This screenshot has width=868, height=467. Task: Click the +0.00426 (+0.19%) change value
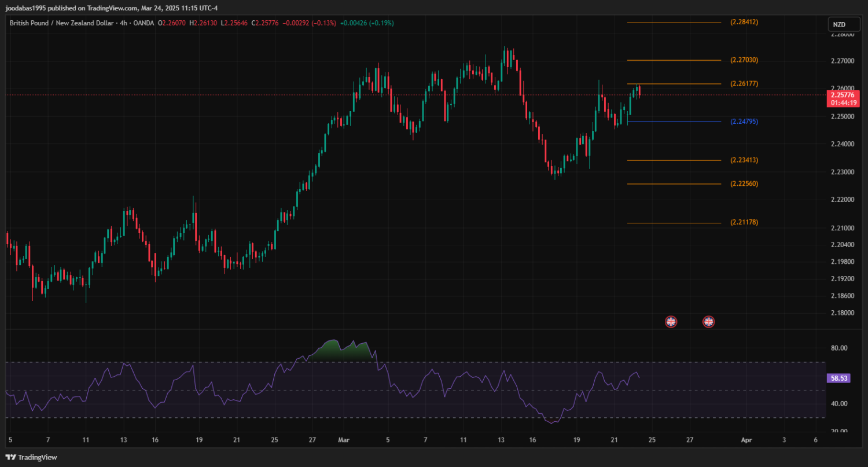click(x=367, y=23)
